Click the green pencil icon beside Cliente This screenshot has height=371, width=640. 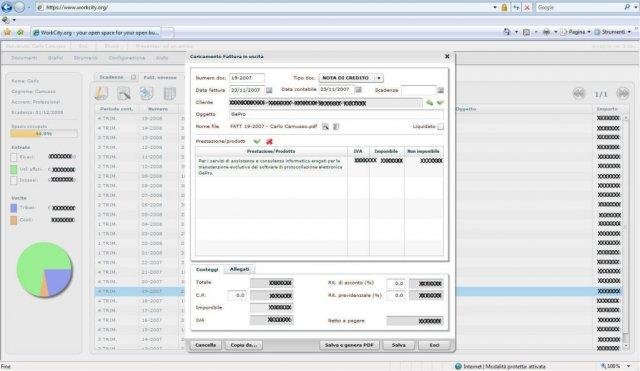pyautogui.click(x=429, y=103)
